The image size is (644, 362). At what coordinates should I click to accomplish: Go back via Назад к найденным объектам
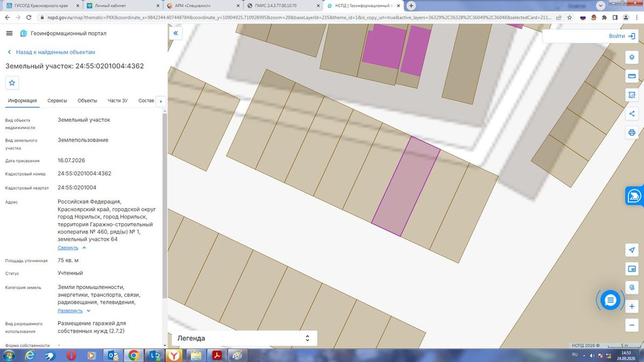[x=51, y=52]
